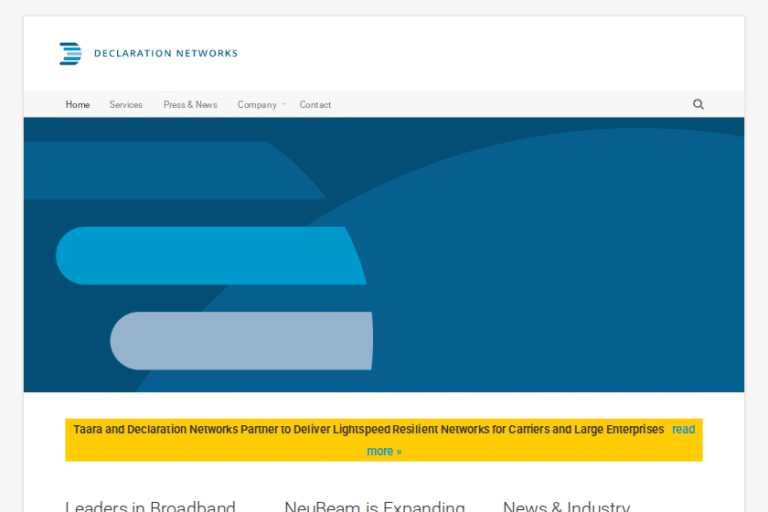
Task: Select the Press & News menu item
Action: [190, 105]
